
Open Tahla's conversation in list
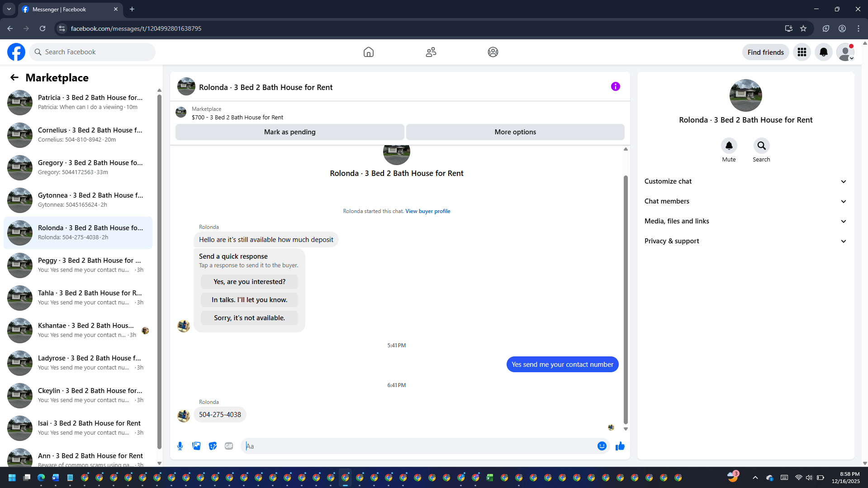pos(78,298)
